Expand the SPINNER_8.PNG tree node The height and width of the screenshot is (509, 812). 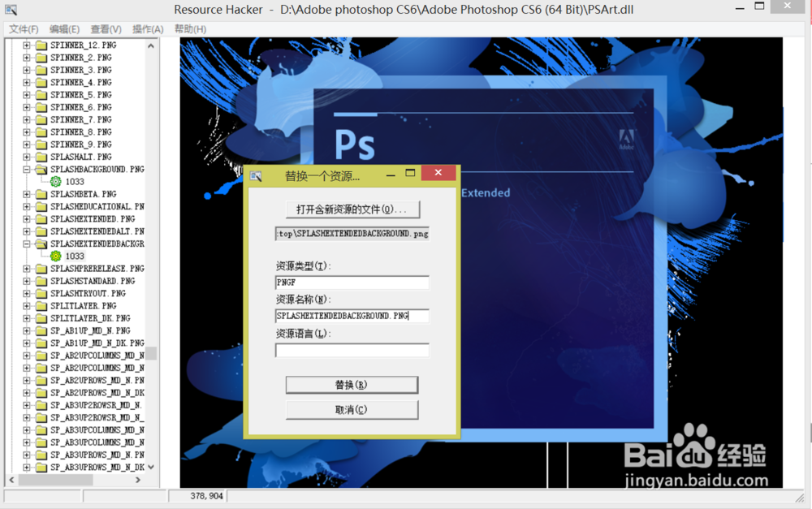(x=27, y=132)
